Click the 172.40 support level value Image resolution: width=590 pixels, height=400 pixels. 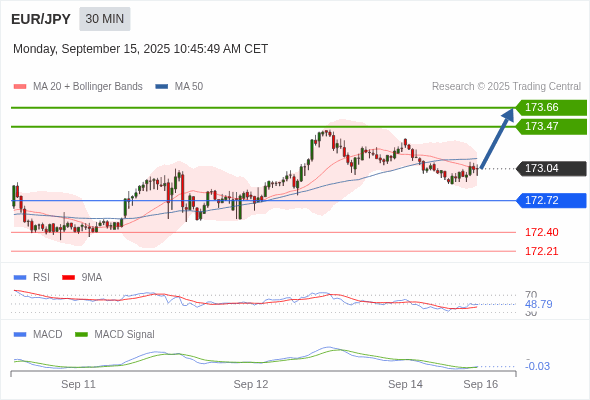[x=541, y=232]
